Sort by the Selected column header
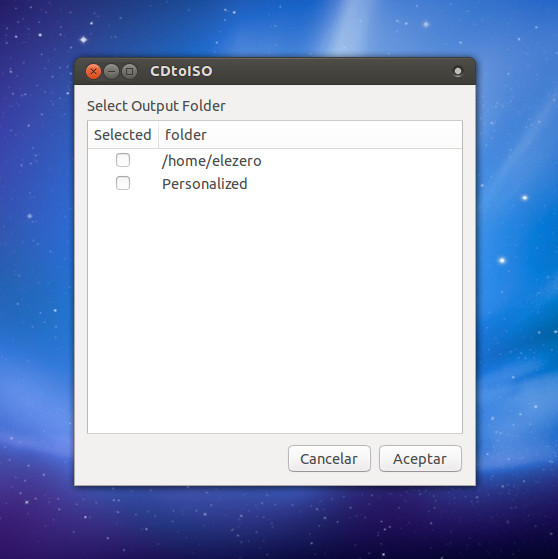The width and height of the screenshot is (558, 559). [123, 135]
